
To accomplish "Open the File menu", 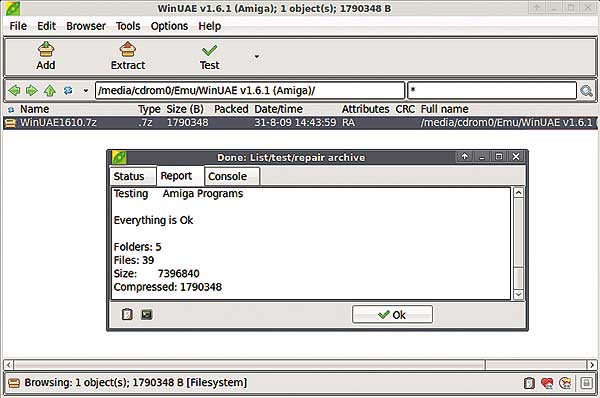I will coord(18,26).
